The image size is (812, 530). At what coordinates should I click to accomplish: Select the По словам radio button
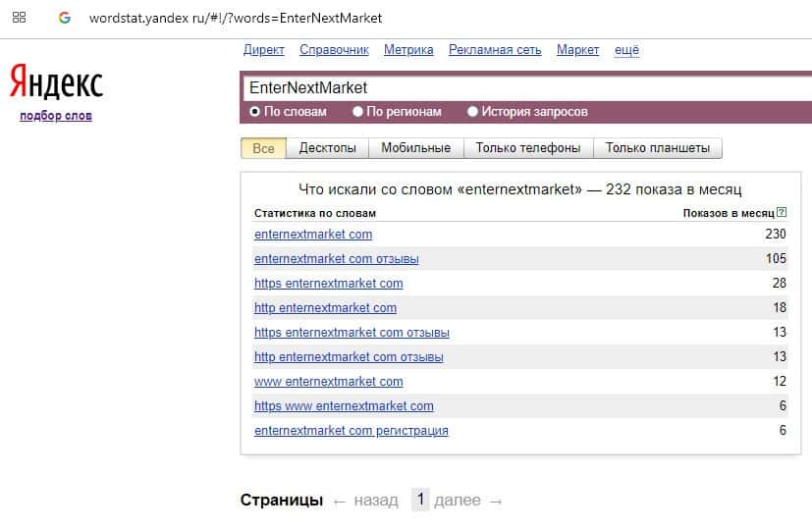pos(255,112)
